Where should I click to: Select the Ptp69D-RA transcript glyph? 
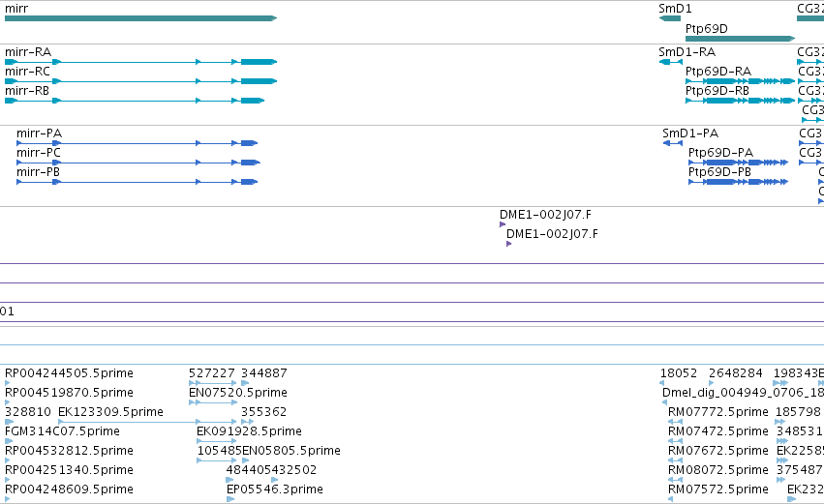(740, 81)
